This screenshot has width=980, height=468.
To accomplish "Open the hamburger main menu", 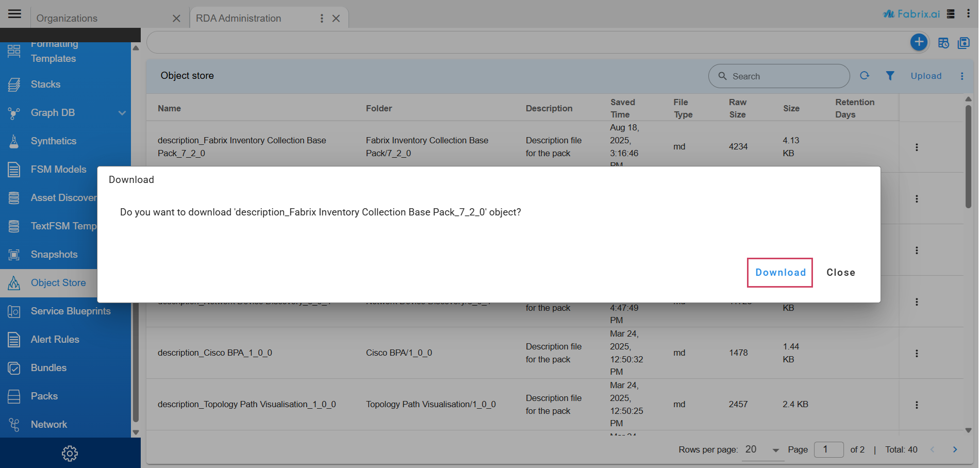I will (15, 14).
